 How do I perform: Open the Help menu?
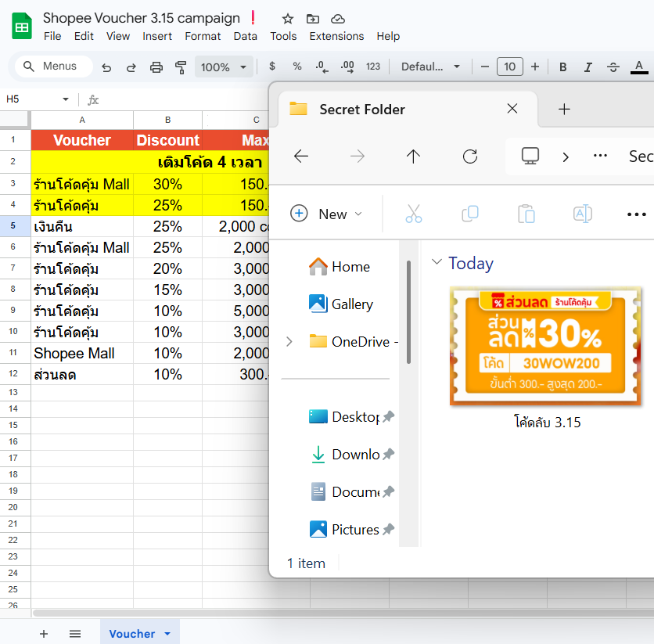pyautogui.click(x=388, y=36)
